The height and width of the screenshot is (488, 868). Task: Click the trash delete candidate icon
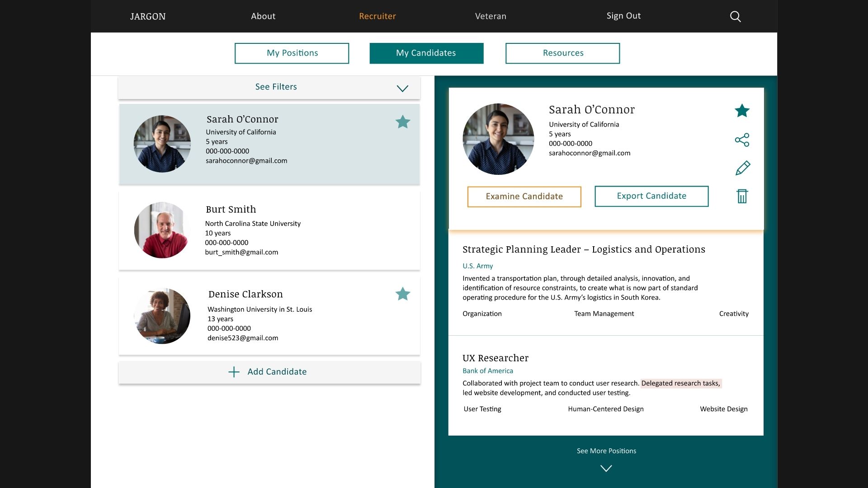pos(742,196)
